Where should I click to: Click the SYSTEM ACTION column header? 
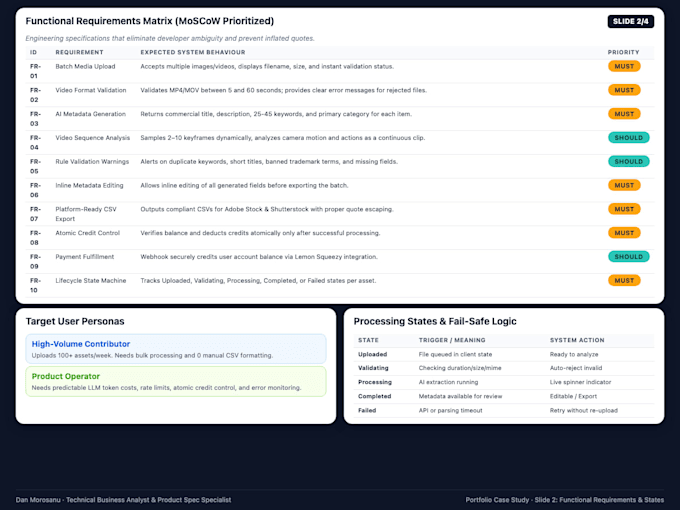coord(577,340)
